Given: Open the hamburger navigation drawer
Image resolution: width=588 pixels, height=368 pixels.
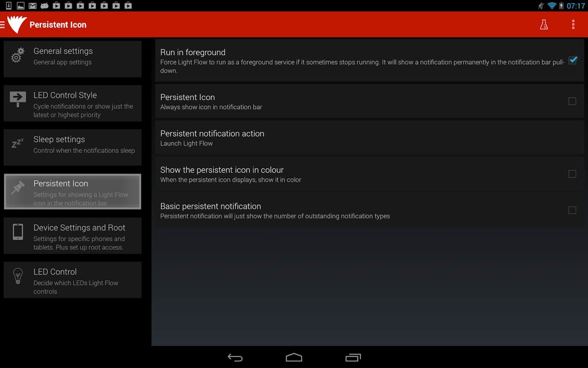Looking at the screenshot, I should tap(3, 25).
